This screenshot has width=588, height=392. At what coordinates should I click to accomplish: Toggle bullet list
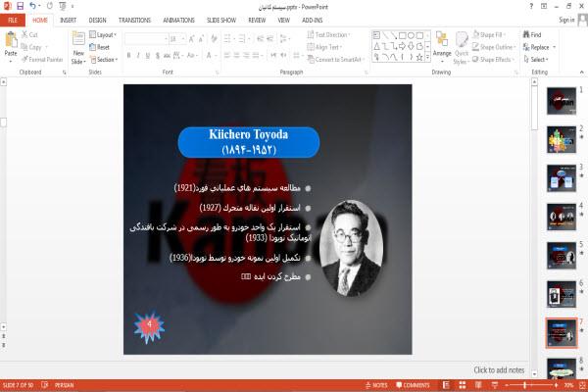[x=229, y=38]
